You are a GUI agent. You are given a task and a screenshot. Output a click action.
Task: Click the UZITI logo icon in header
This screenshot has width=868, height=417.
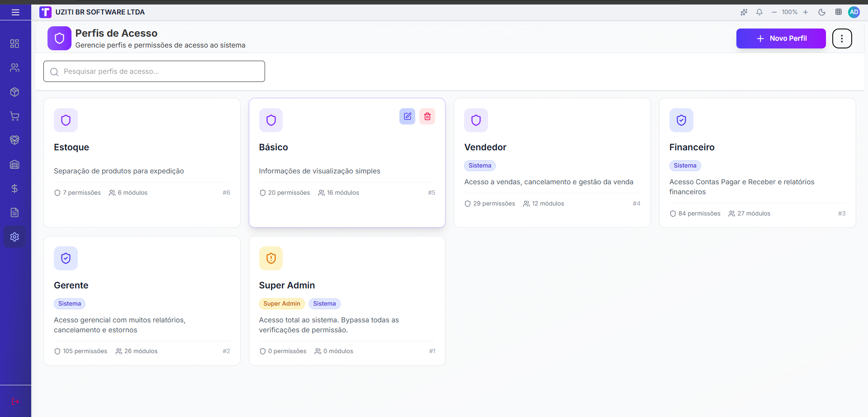click(45, 12)
